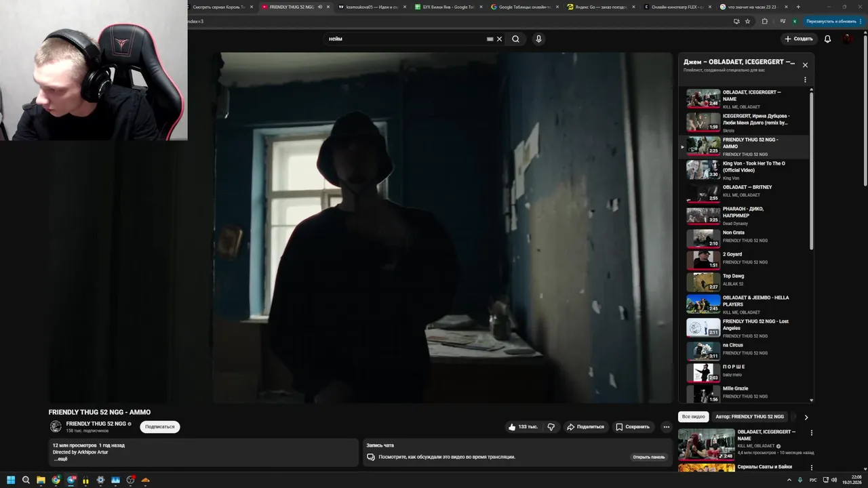Close the Джем playlist panel
The image size is (868, 488).
pyautogui.click(x=805, y=65)
